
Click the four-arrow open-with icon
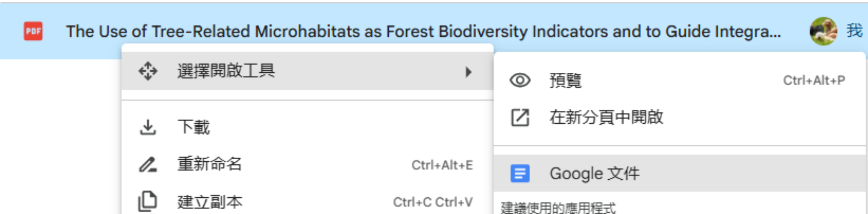coord(148,71)
